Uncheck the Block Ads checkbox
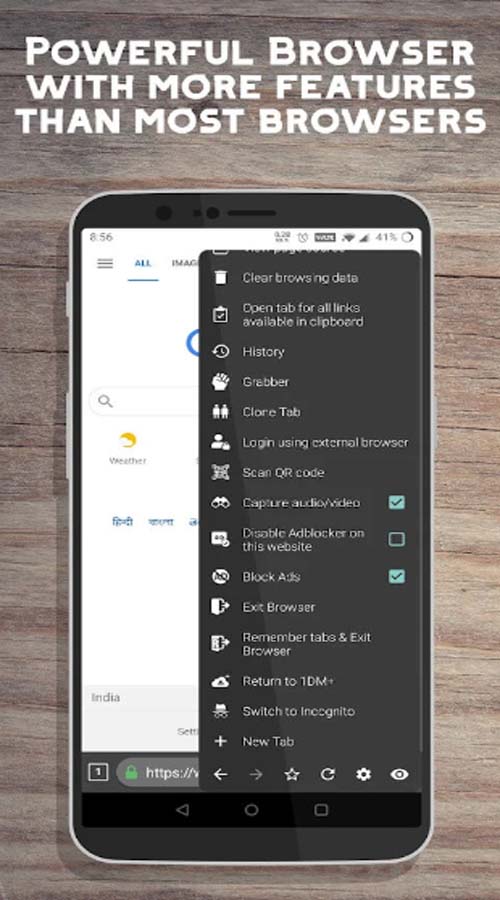Image resolution: width=500 pixels, height=900 pixels. click(x=397, y=576)
